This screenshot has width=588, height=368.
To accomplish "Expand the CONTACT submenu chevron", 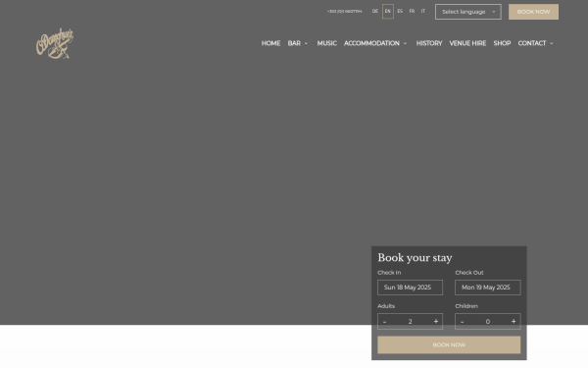I will 551,43.
